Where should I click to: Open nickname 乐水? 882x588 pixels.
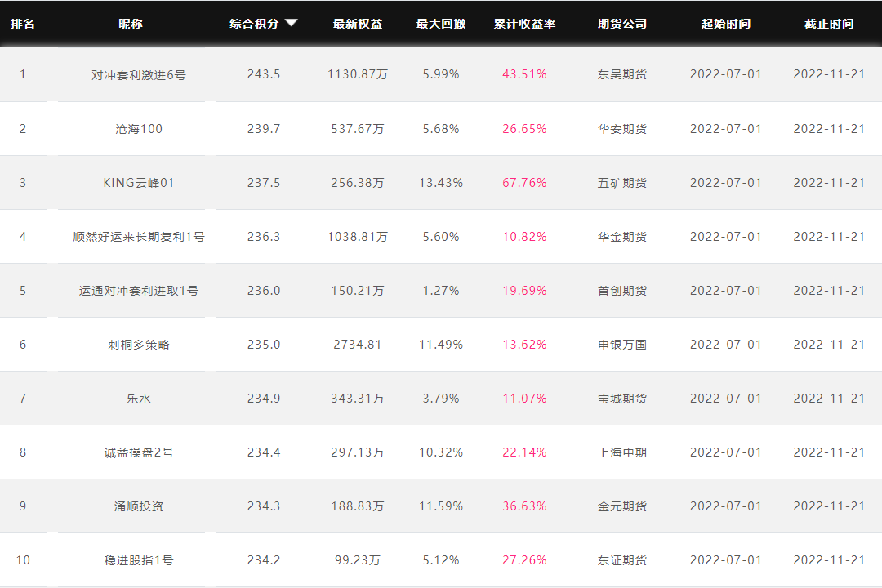click(x=138, y=399)
